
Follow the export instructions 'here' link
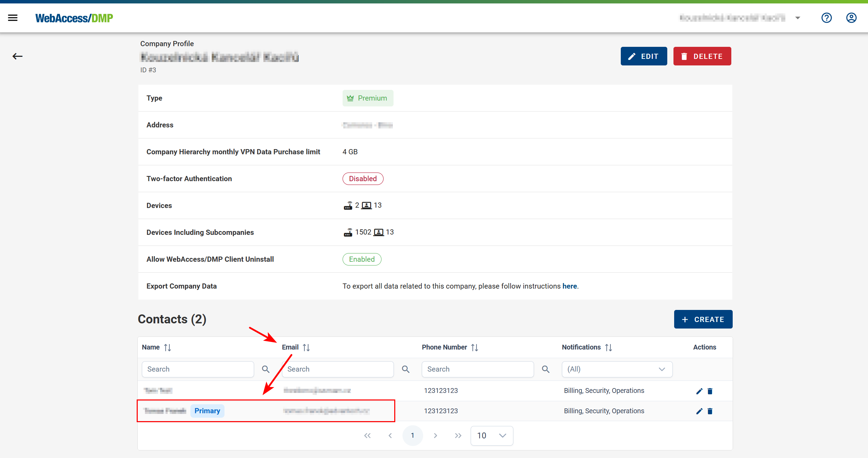click(569, 286)
